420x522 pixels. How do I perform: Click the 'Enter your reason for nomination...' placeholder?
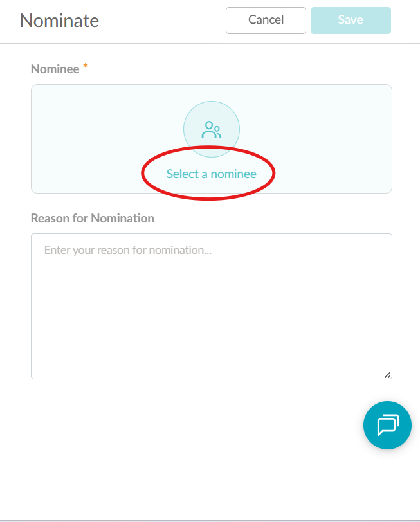pyautogui.click(x=128, y=250)
